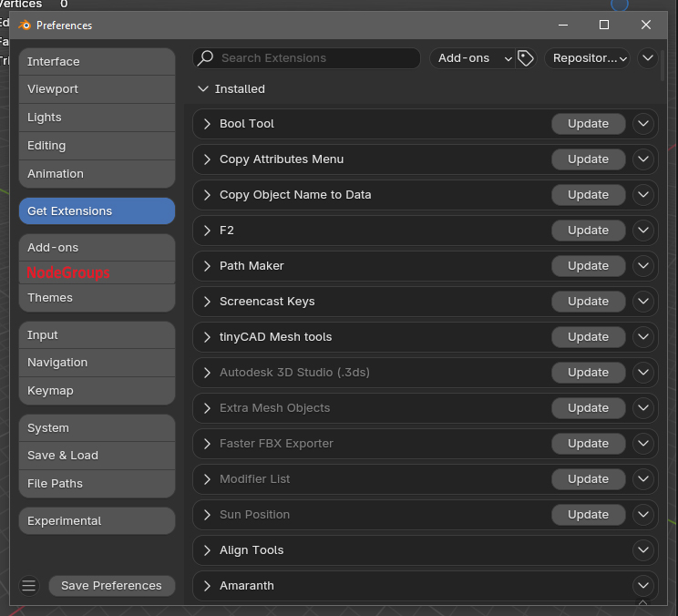Expand the Amaranth entry
This screenshot has width=678, height=616.
click(x=207, y=586)
